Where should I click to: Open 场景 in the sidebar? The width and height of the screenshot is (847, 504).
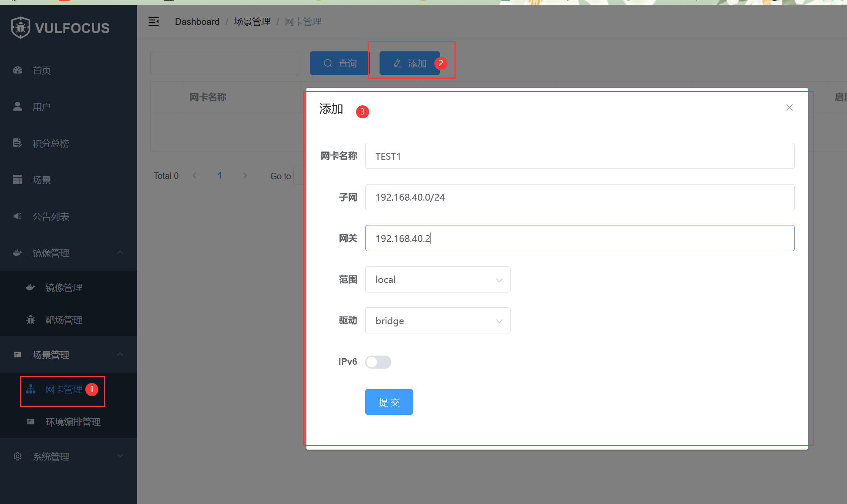pyautogui.click(x=68, y=180)
